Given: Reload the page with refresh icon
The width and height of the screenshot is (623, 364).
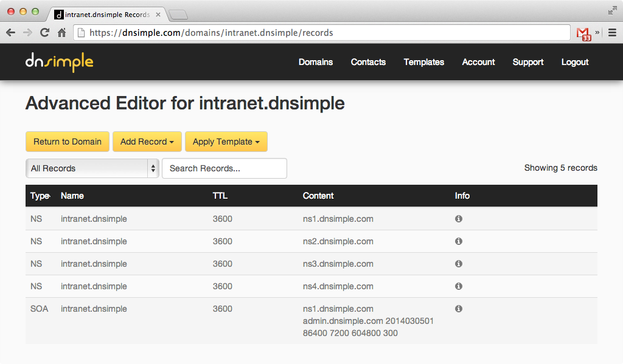Looking at the screenshot, I should click(x=44, y=33).
